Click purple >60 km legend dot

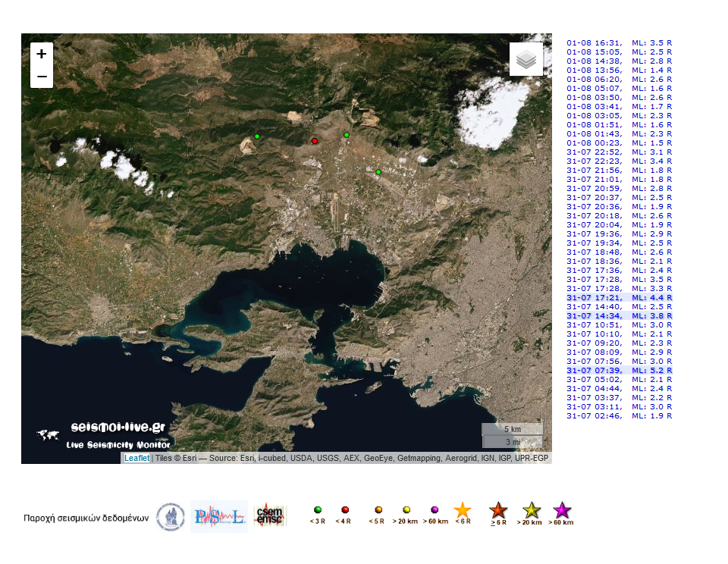(435, 509)
